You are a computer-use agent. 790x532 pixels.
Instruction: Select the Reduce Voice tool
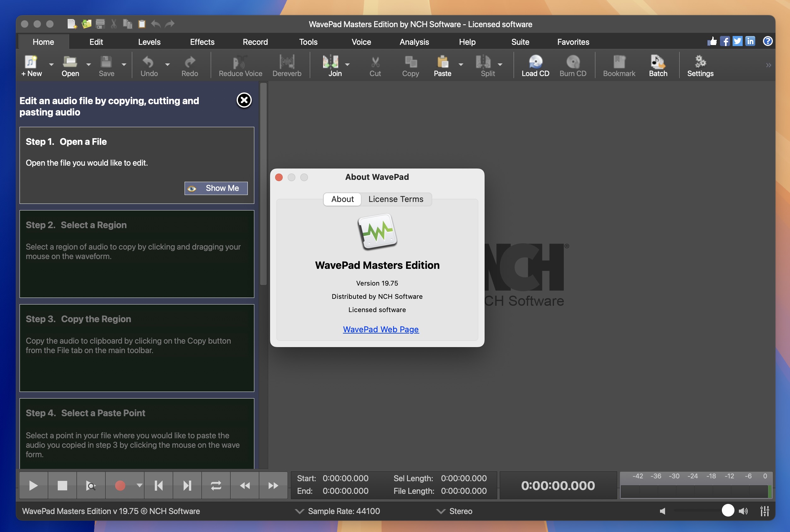point(240,66)
